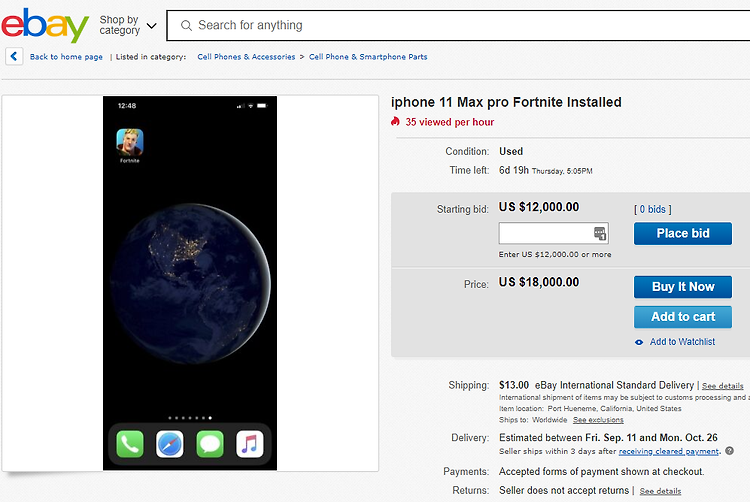Image resolution: width=750 pixels, height=502 pixels.
Task: Click the product image of iPhone
Action: tap(190, 283)
